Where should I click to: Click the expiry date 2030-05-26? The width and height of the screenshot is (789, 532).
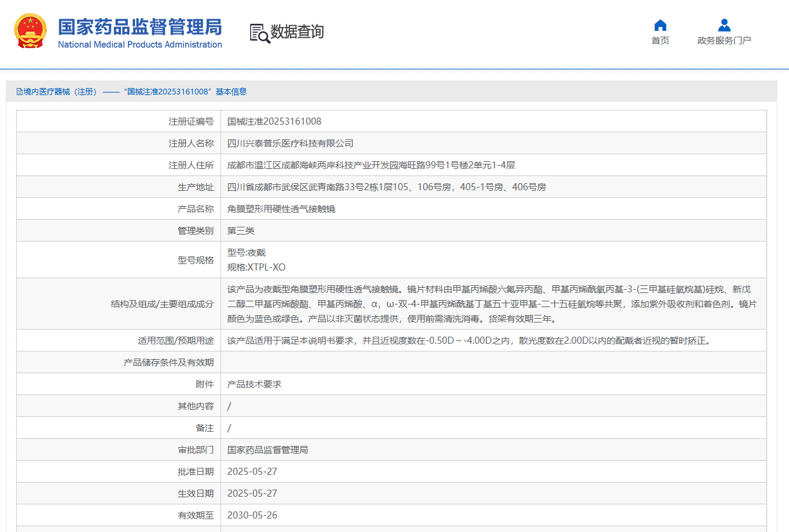[x=252, y=515]
